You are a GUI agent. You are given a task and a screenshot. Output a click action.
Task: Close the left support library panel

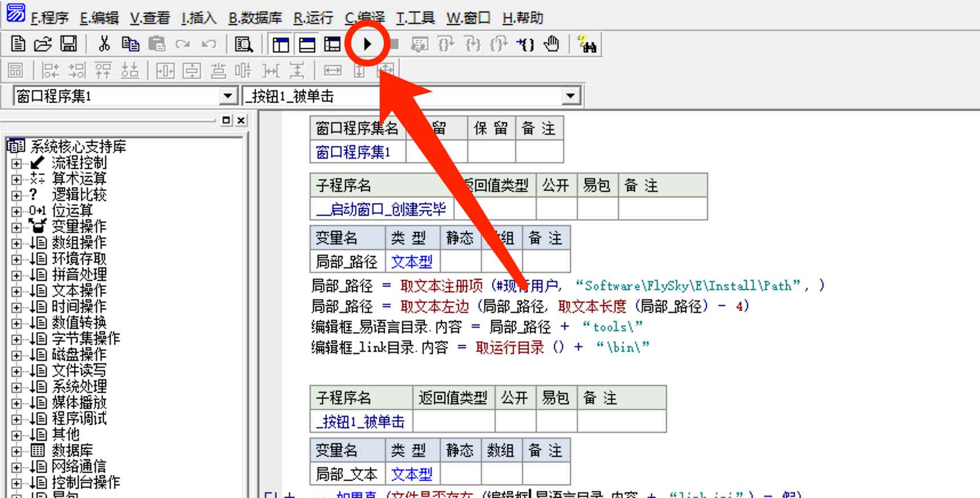(x=241, y=120)
